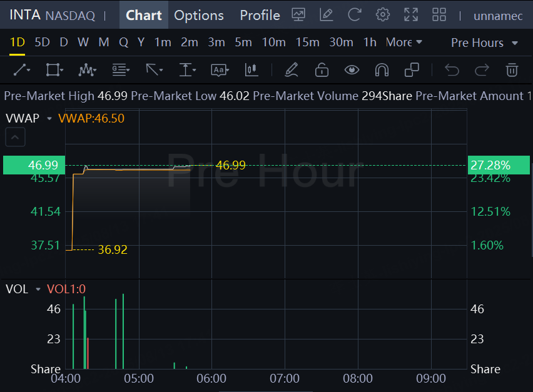Open the Profile tab
Screen dimensions: 533x392
260,15
